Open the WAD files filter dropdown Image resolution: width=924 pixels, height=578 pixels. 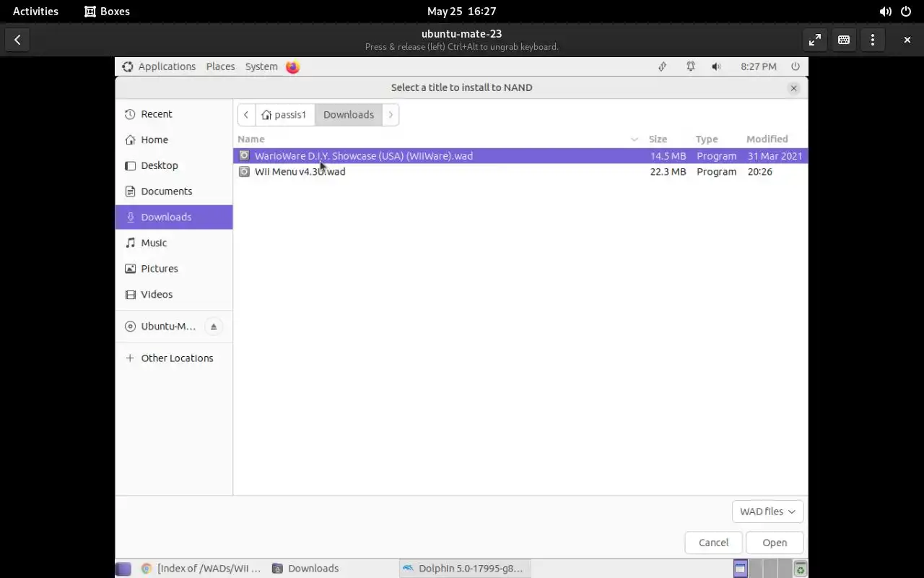[767, 512]
